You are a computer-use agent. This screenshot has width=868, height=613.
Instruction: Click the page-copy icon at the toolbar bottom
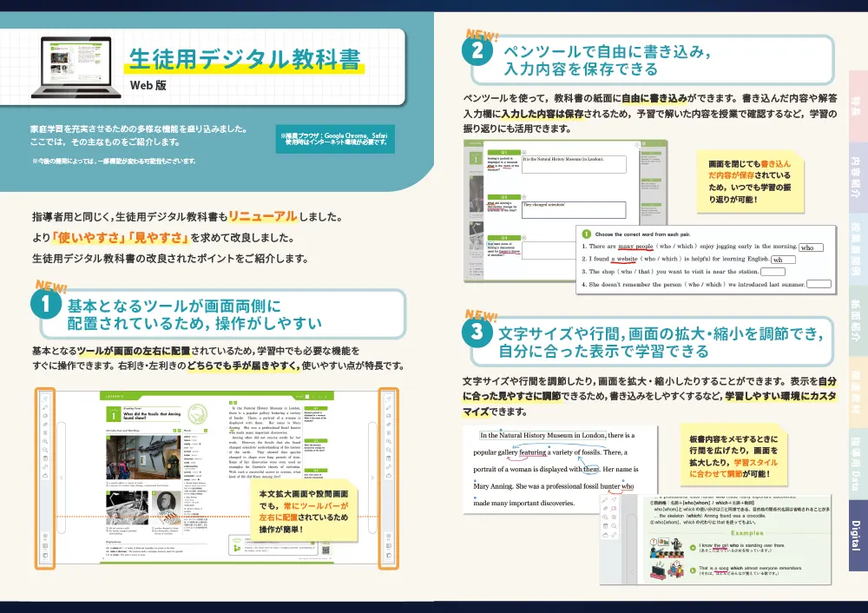(45, 556)
